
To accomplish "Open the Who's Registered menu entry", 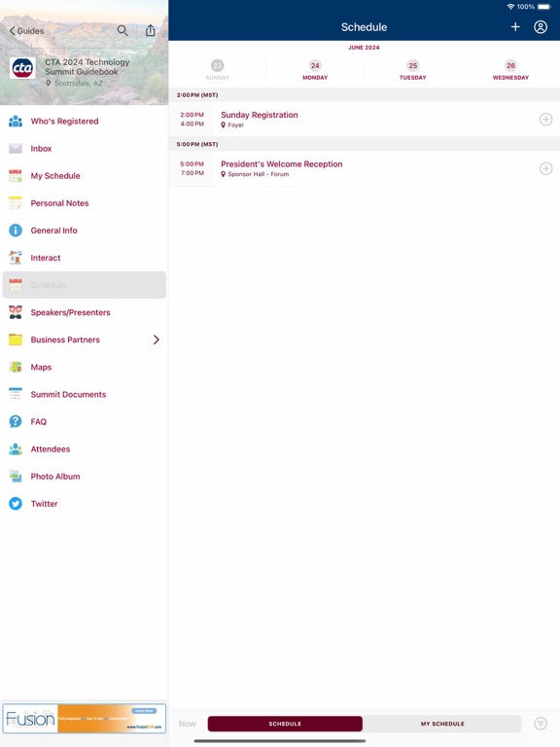I will coord(85,121).
